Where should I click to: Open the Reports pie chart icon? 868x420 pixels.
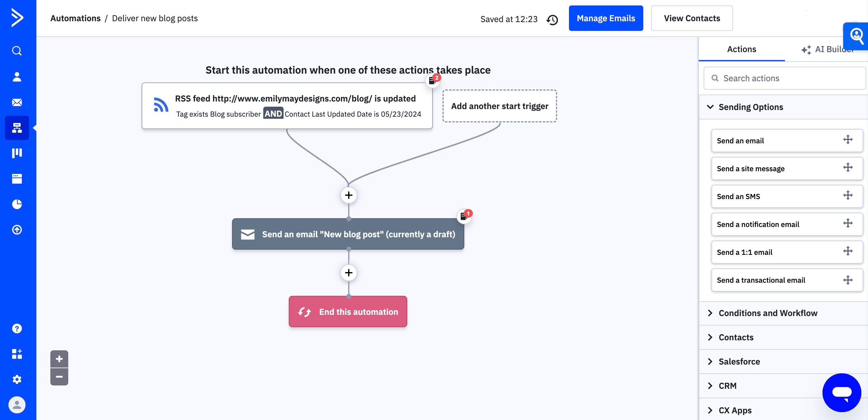pos(17,204)
